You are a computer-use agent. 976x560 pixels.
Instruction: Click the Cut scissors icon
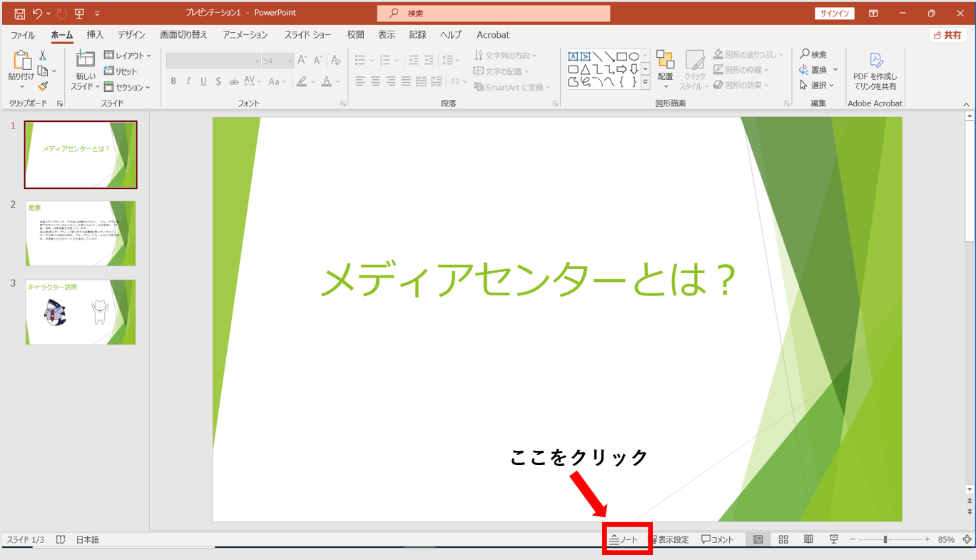tap(43, 56)
